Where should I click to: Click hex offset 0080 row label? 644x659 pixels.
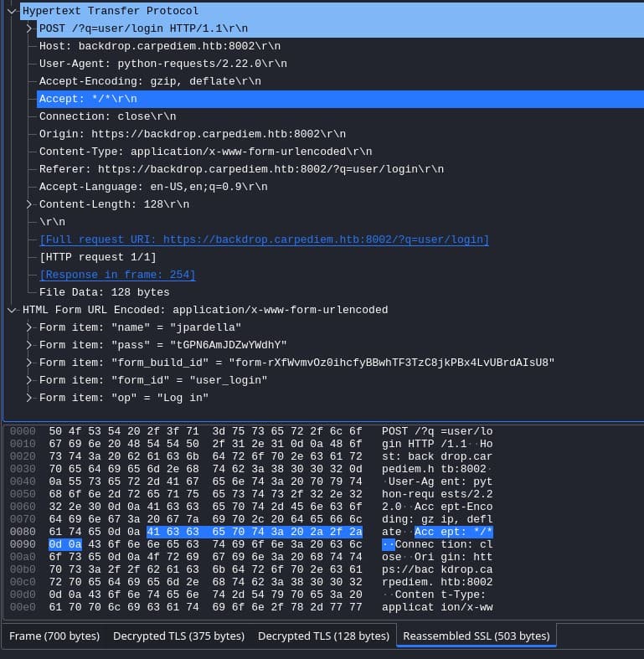(x=23, y=532)
